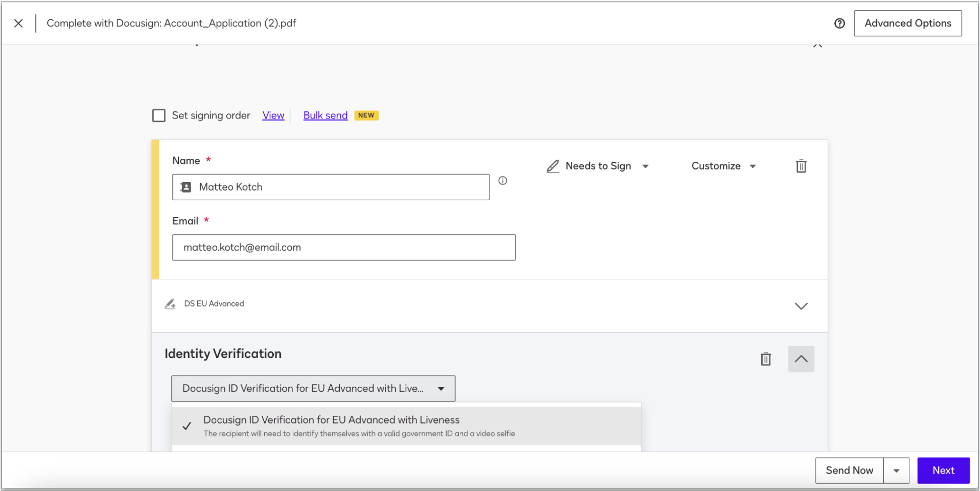This screenshot has height=491, width=980.
Task: Select the DS EU Advanced label
Action: point(214,303)
